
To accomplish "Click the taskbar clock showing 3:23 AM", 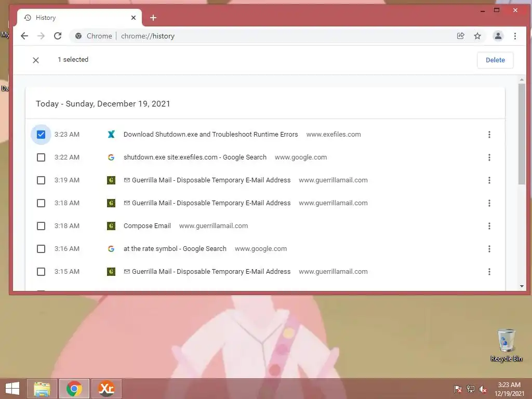I will pyautogui.click(x=509, y=389).
